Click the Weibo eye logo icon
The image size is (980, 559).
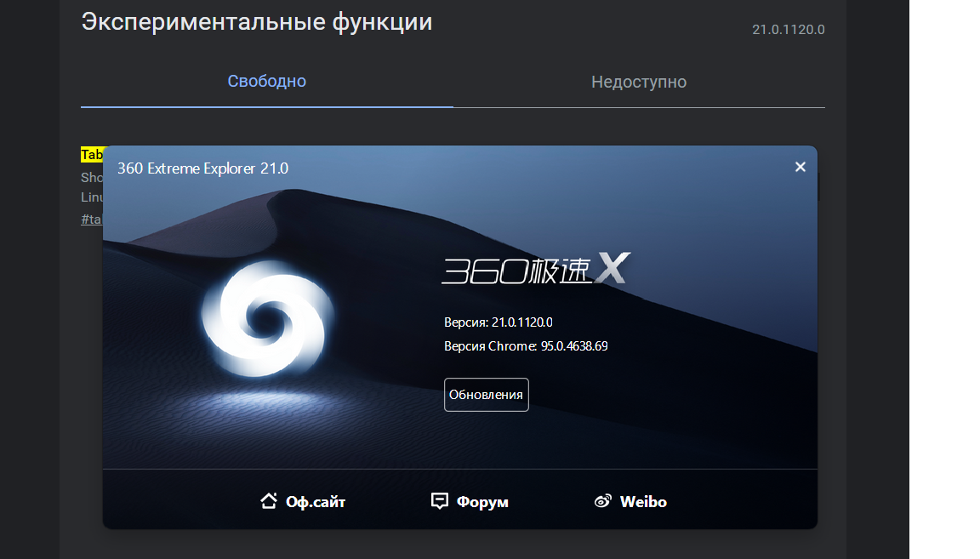pos(602,501)
